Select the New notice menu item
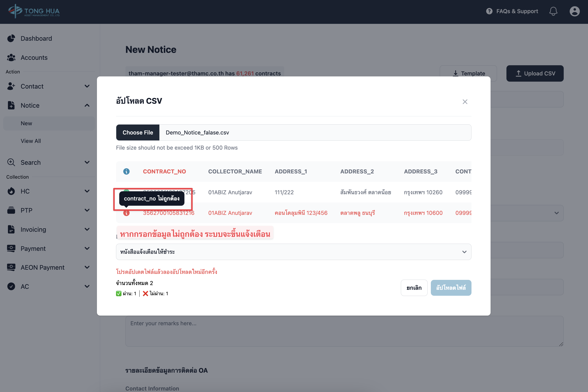 pyautogui.click(x=27, y=123)
